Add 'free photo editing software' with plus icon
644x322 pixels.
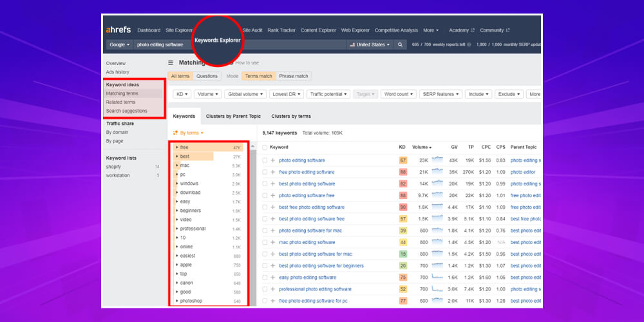[x=272, y=172]
